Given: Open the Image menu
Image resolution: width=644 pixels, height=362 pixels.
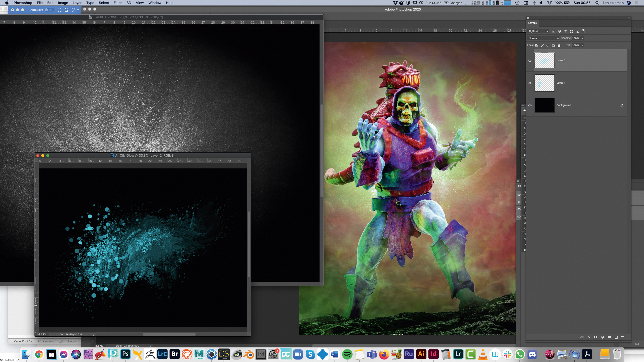Looking at the screenshot, I should pos(63,3).
